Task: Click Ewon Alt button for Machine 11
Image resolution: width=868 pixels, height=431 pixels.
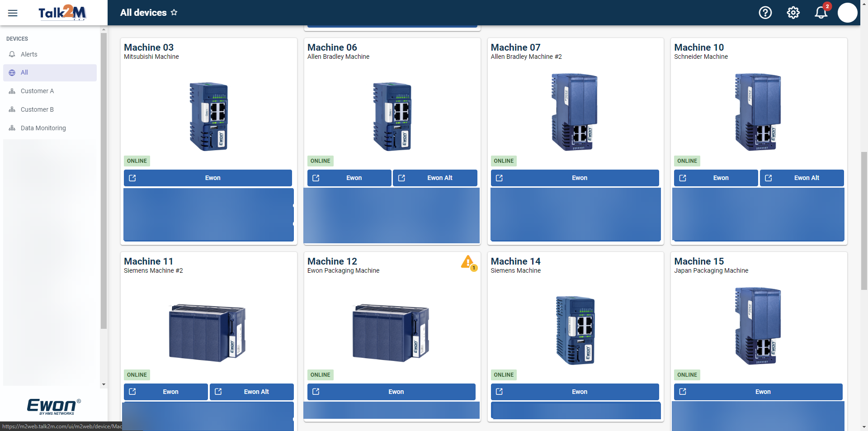Action: tap(251, 392)
